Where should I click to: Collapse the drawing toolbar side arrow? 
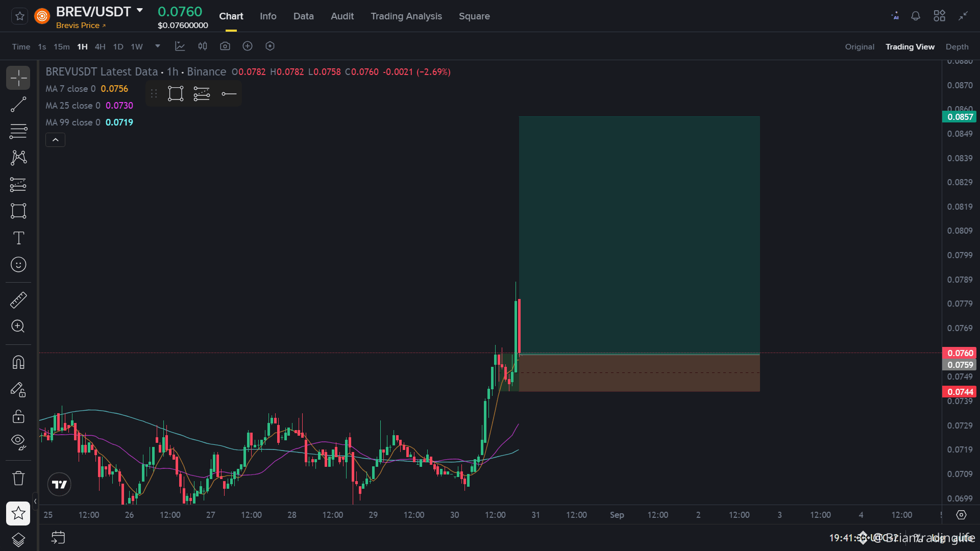(35, 502)
